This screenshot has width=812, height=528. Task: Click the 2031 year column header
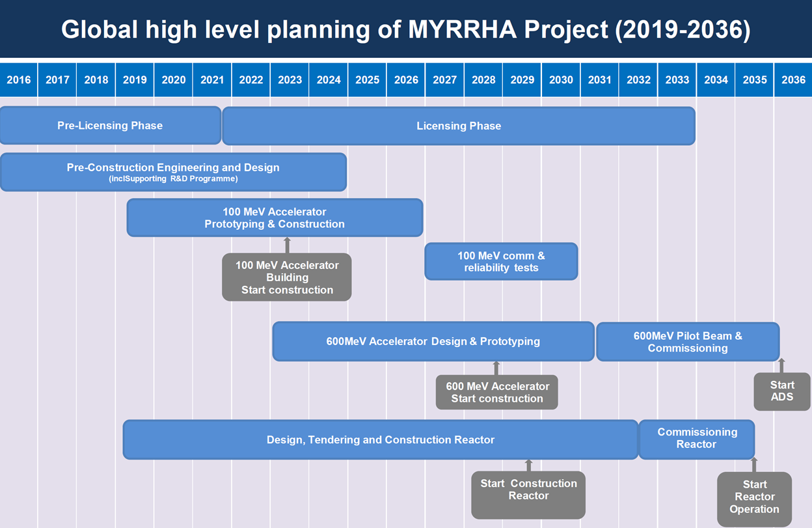click(599, 79)
